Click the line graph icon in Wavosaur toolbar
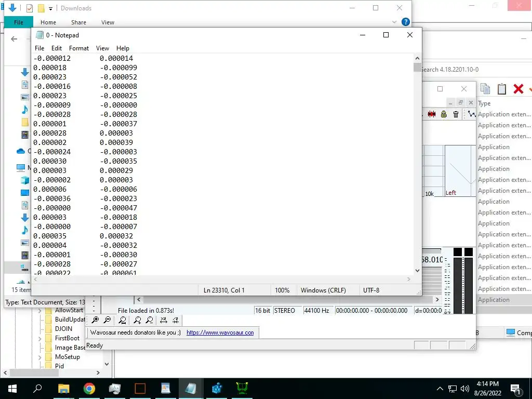 (x=472, y=114)
